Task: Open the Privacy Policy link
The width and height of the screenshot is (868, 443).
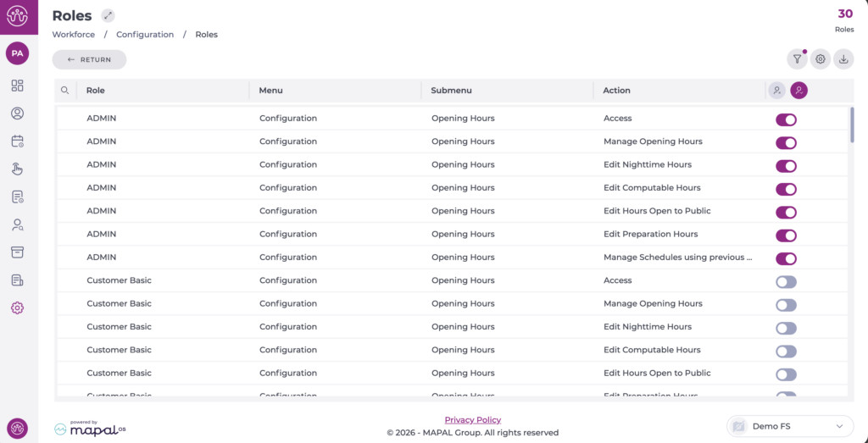Action: (472, 420)
